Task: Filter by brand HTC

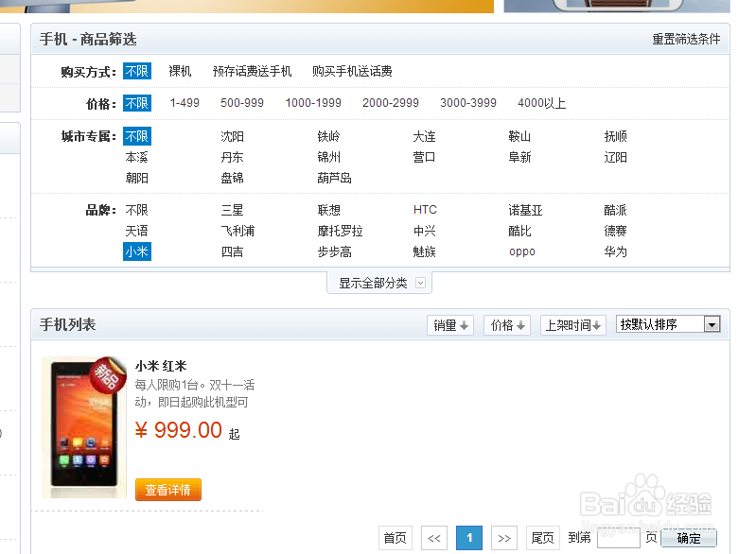Action: (x=425, y=210)
